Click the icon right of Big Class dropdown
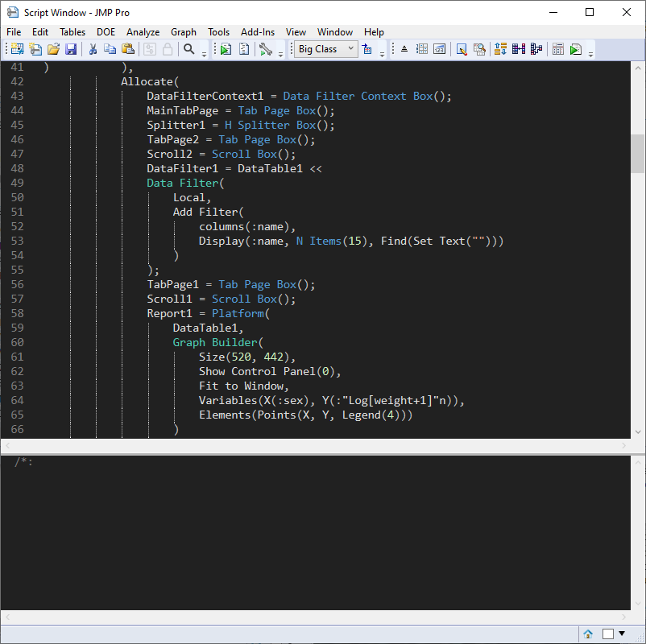Viewport: 646px width, 644px height. pyautogui.click(x=366, y=49)
